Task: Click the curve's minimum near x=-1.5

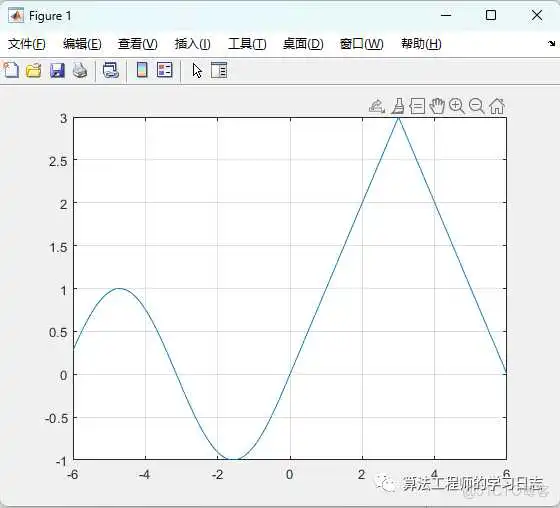Action: coord(233,459)
